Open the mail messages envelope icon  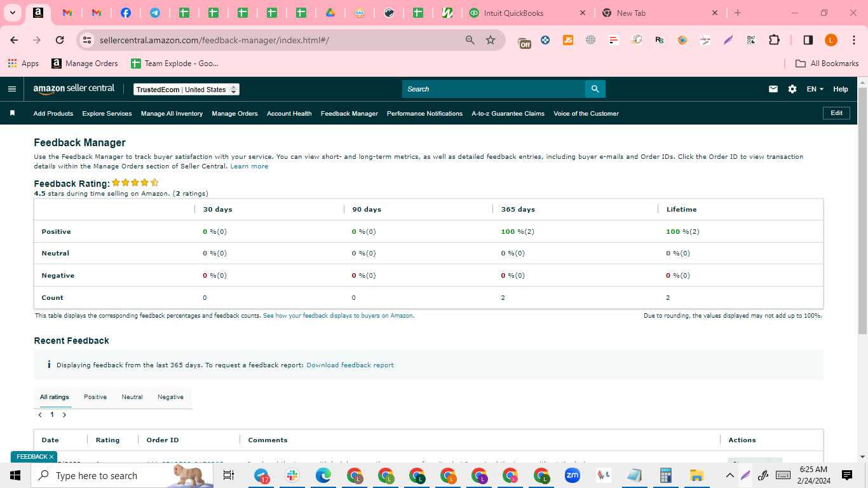(773, 89)
